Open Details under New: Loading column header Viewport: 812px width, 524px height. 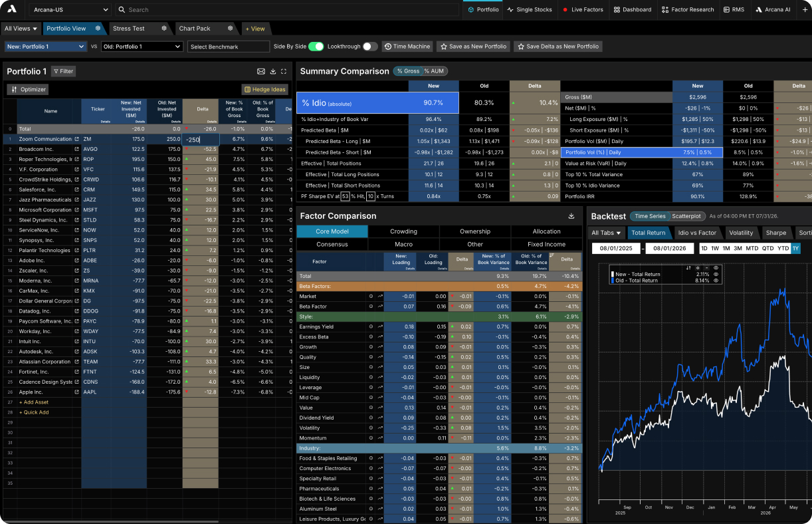pos(411,268)
